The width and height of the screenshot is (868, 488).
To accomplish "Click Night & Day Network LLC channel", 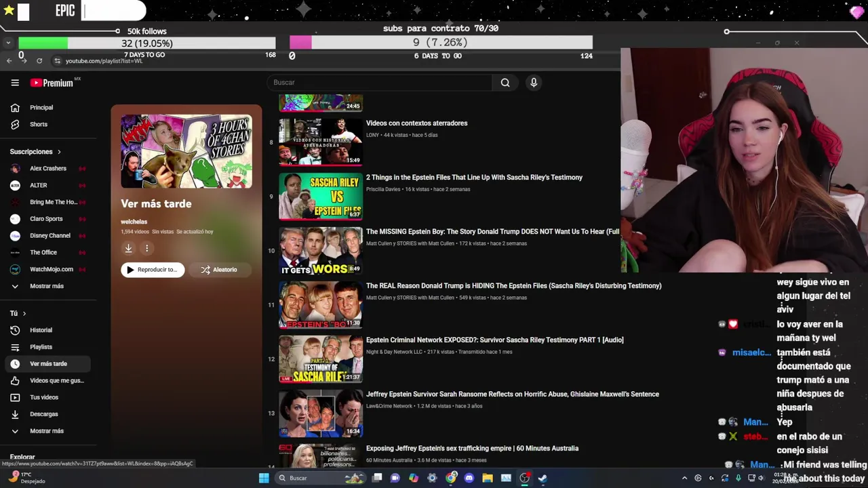I will (394, 352).
